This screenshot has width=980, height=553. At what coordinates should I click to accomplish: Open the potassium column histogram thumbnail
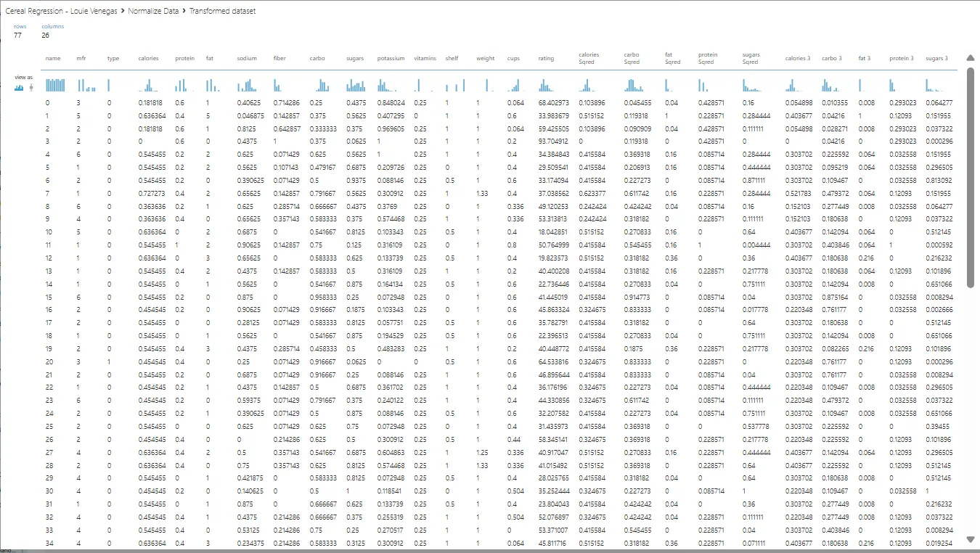(388, 85)
